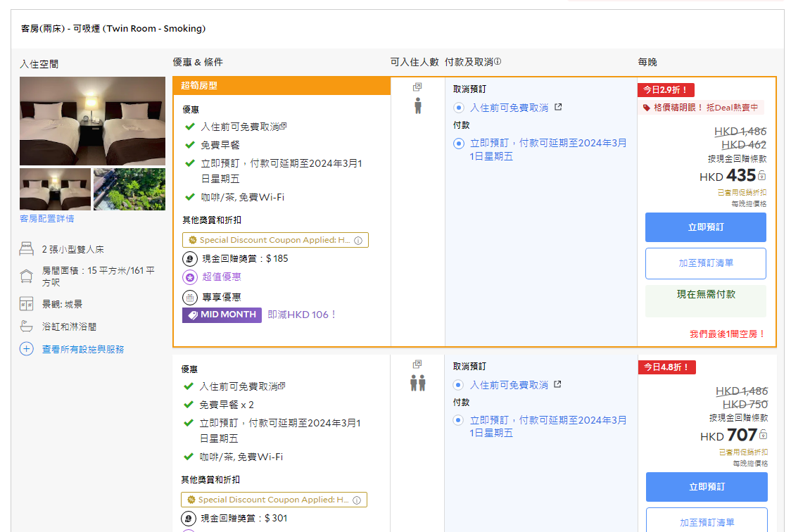Click cashback icon beside 現金回贈獎賞 $185

pyautogui.click(x=190, y=259)
